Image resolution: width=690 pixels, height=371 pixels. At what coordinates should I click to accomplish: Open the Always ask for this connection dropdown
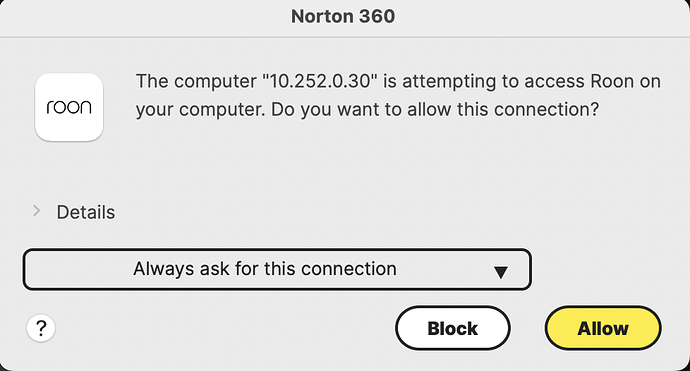pos(277,269)
